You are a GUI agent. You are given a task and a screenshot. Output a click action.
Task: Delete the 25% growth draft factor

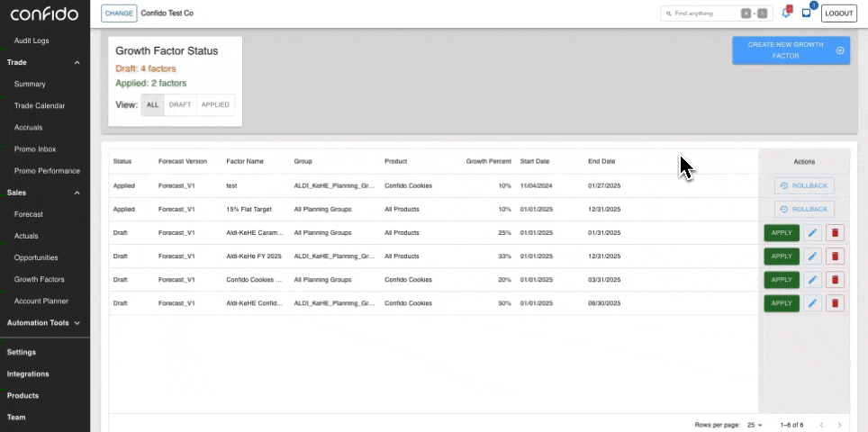click(x=835, y=233)
